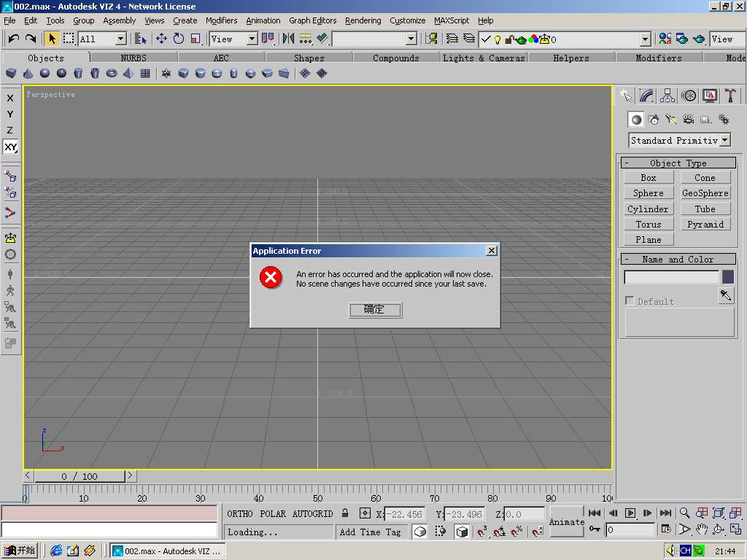Select the Select and Rotate tool

tap(178, 39)
